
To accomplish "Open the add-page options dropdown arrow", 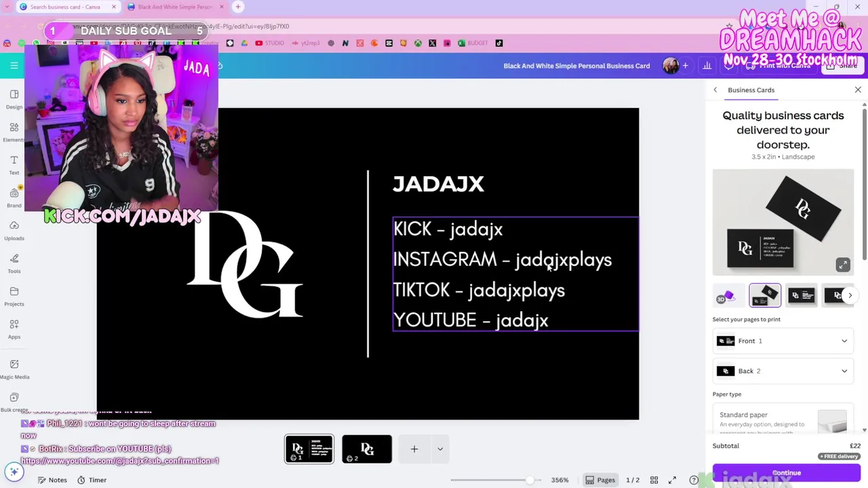I will click(440, 449).
